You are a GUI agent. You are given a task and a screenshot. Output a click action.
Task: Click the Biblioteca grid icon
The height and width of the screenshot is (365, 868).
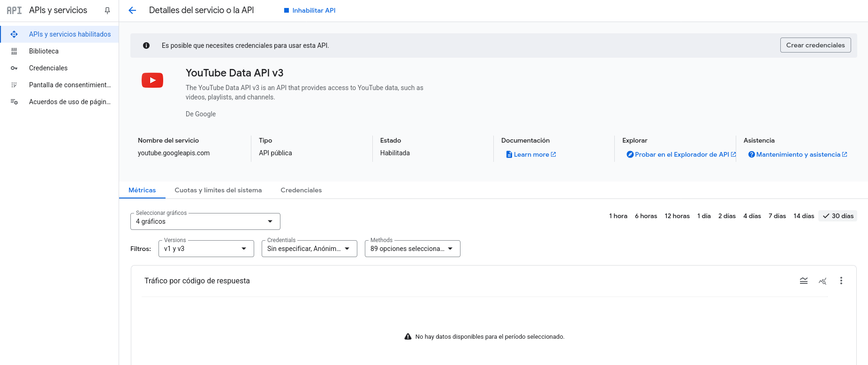(x=14, y=51)
